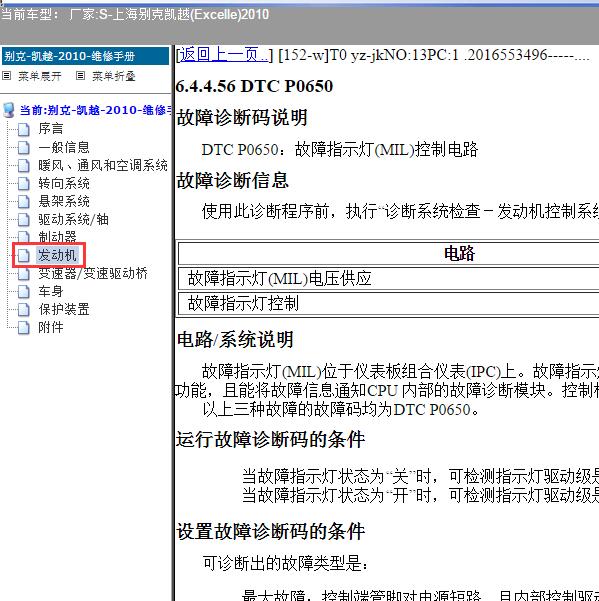Open the 悬架系统 section
Image resolution: width=599 pixels, height=601 pixels.
coord(64,201)
